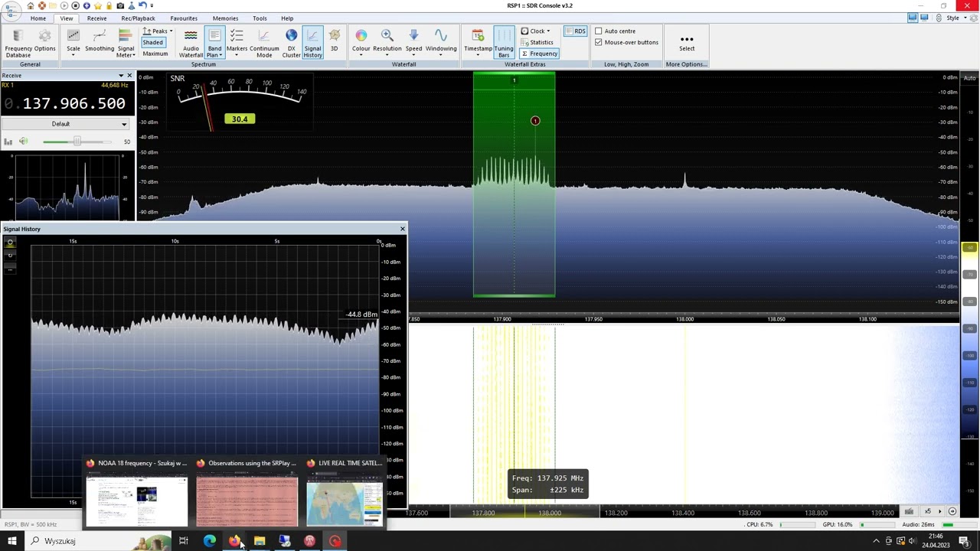Open the Windowing options
This screenshot has width=980, height=551.
point(441,42)
